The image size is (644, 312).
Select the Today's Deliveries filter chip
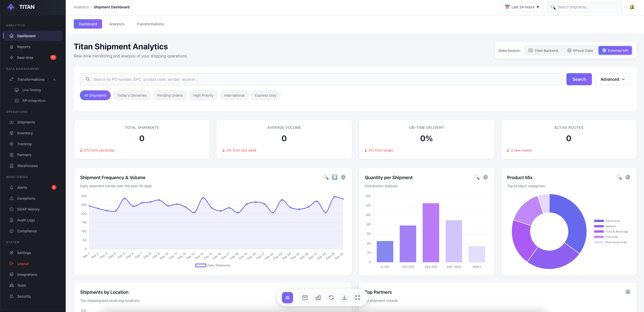[132, 95]
